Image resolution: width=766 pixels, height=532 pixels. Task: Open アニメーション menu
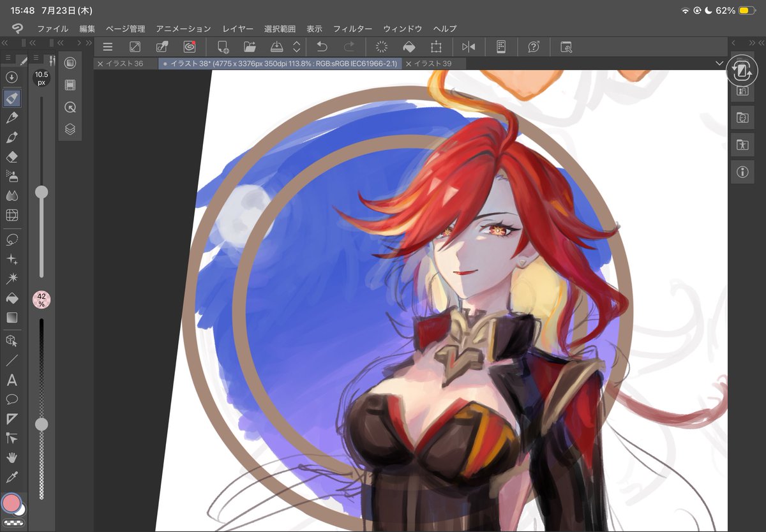coord(184,29)
